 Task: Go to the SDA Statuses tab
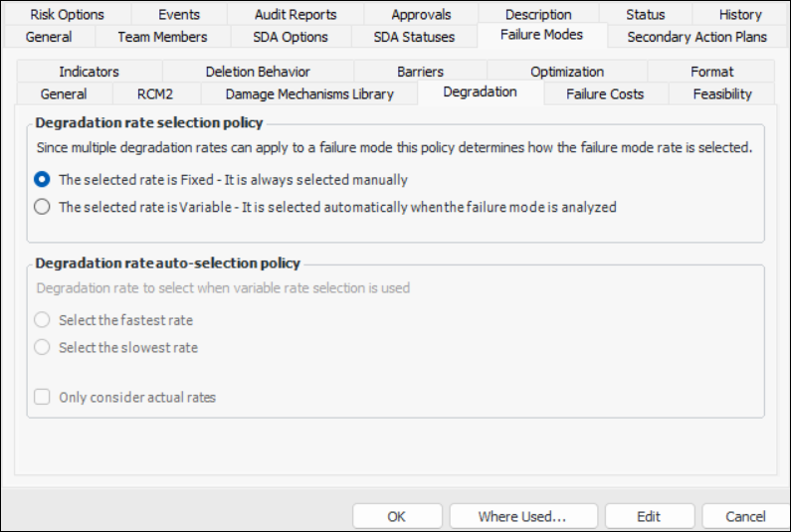(414, 37)
